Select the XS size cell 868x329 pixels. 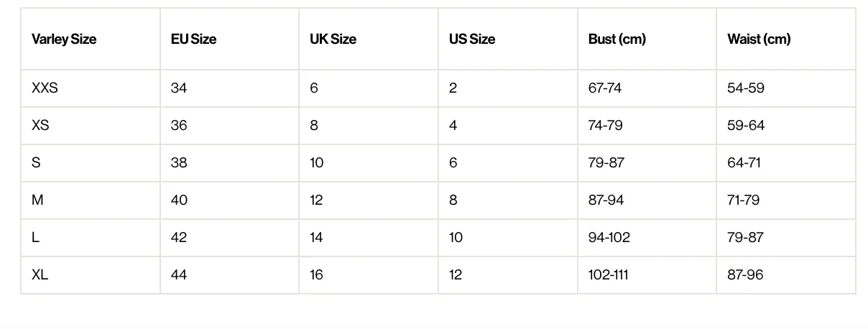[x=91, y=126]
